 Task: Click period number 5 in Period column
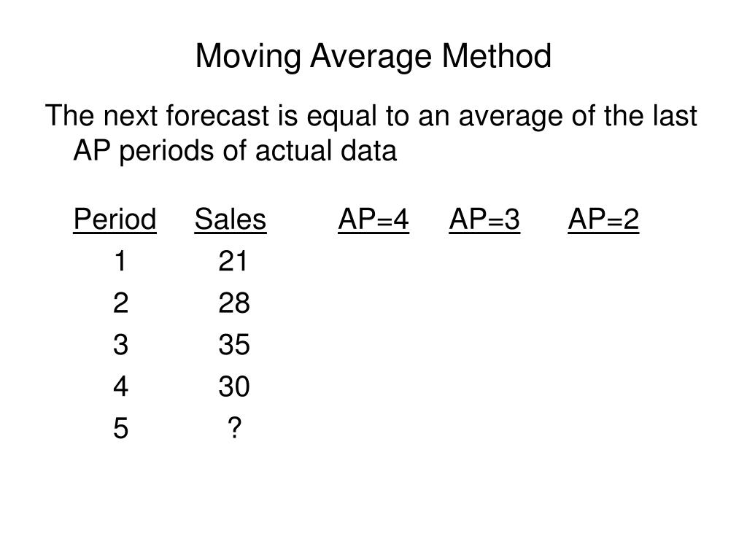click(120, 428)
